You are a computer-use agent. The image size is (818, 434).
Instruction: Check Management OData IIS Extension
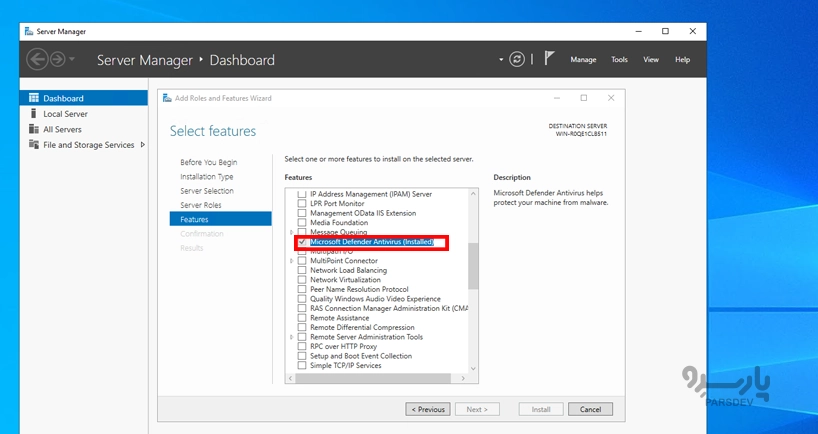[x=302, y=213]
